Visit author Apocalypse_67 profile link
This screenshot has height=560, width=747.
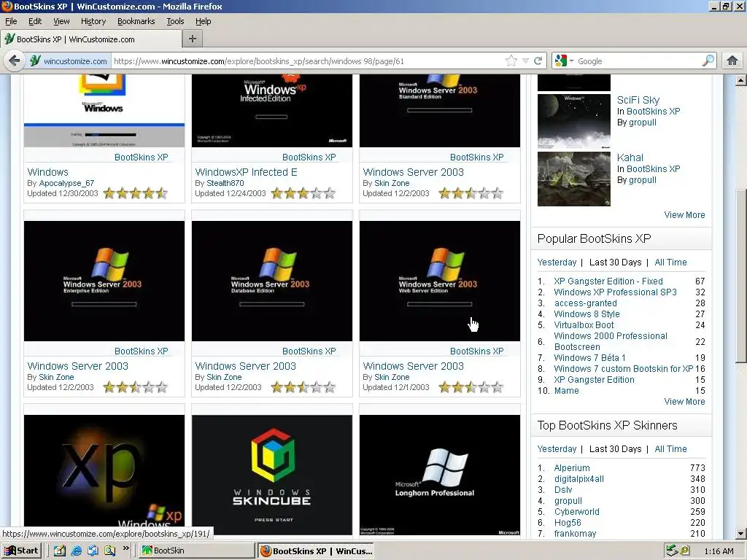click(66, 183)
